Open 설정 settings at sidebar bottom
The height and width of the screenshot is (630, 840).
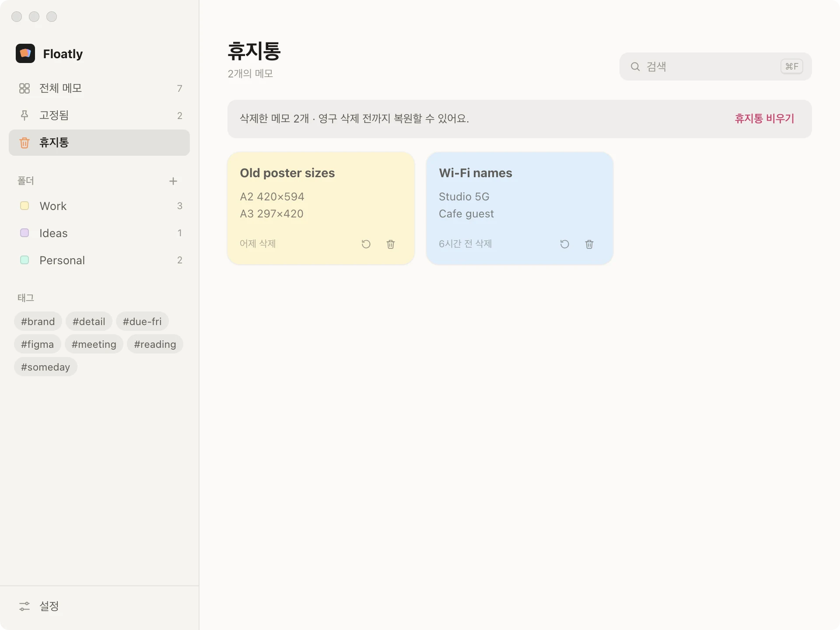tap(99, 606)
